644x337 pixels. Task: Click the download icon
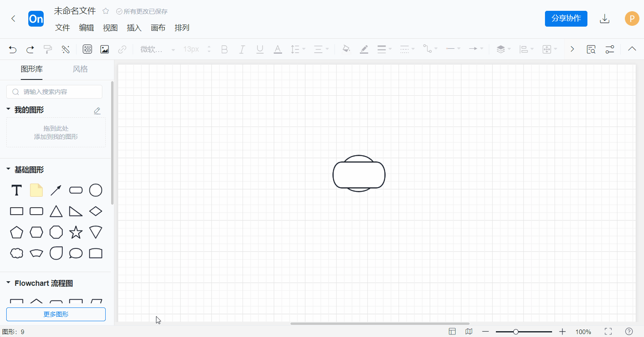point(604,19)
